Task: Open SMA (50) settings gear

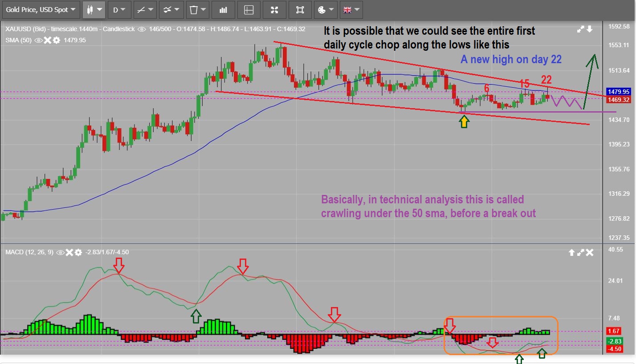Action: pyautogui.click(x=57, y=40)
